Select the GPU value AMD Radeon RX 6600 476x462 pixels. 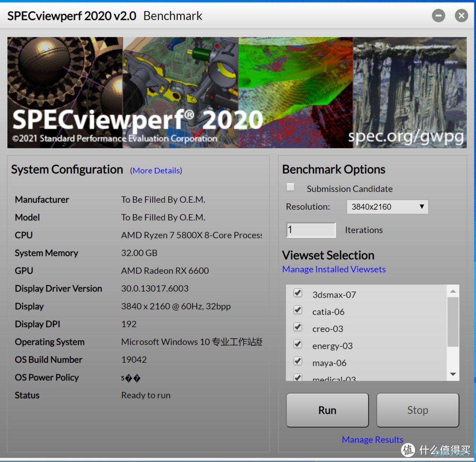coord(165,271)
